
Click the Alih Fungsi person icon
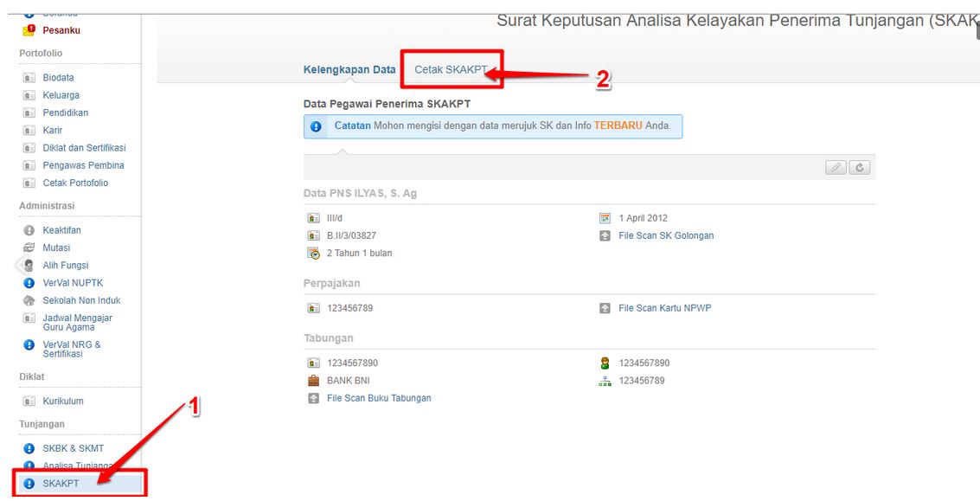coord(29,266)
